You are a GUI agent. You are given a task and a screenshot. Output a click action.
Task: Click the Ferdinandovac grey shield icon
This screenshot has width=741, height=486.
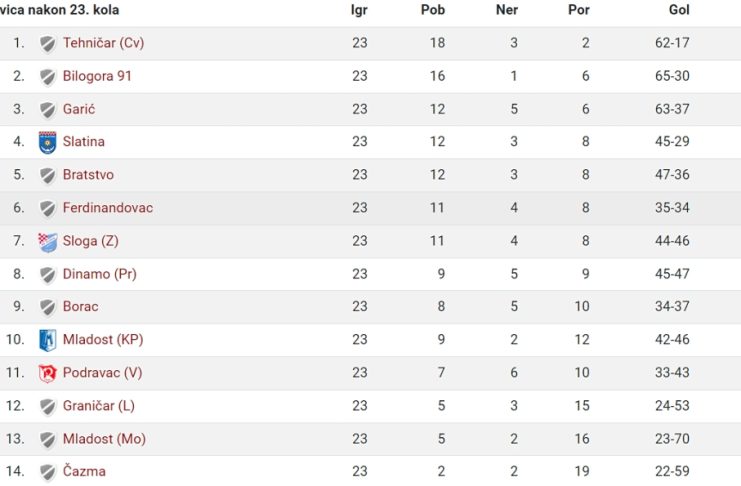click(47, 209)
